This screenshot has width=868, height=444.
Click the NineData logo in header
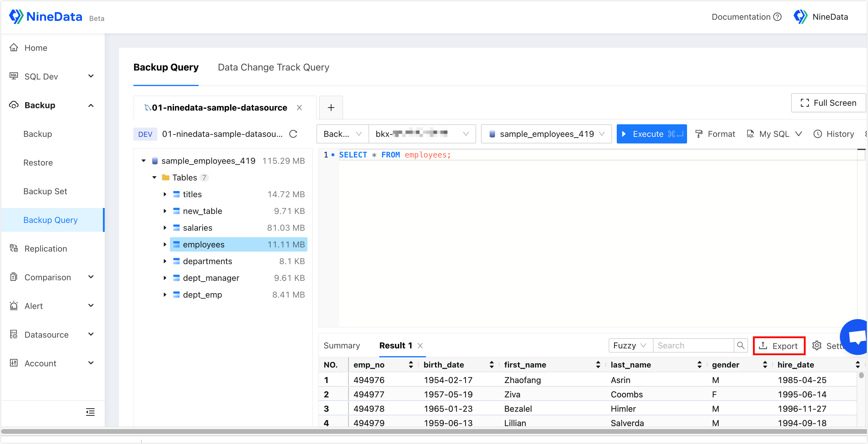[x=45, y=16]
